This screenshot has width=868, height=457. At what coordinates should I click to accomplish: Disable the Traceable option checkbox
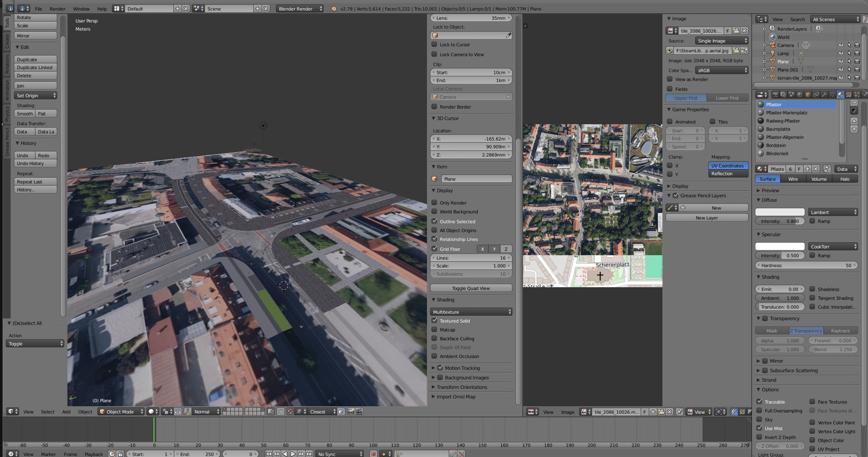(x=759, y=402)
